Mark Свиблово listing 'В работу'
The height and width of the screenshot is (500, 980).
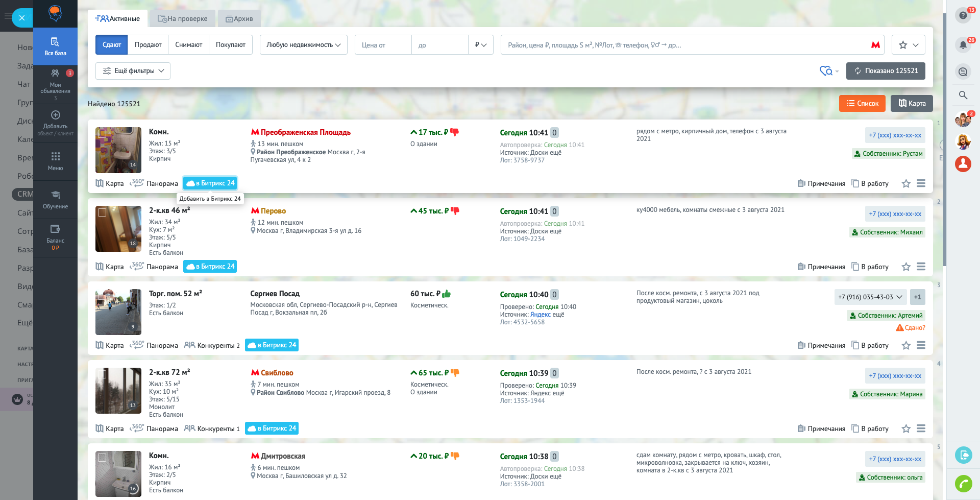tap(870, 428)
